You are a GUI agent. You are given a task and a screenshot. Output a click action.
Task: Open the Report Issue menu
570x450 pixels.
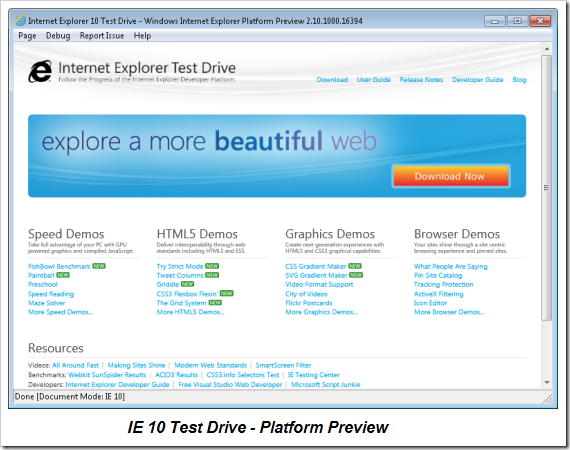[x=102, y=36]
